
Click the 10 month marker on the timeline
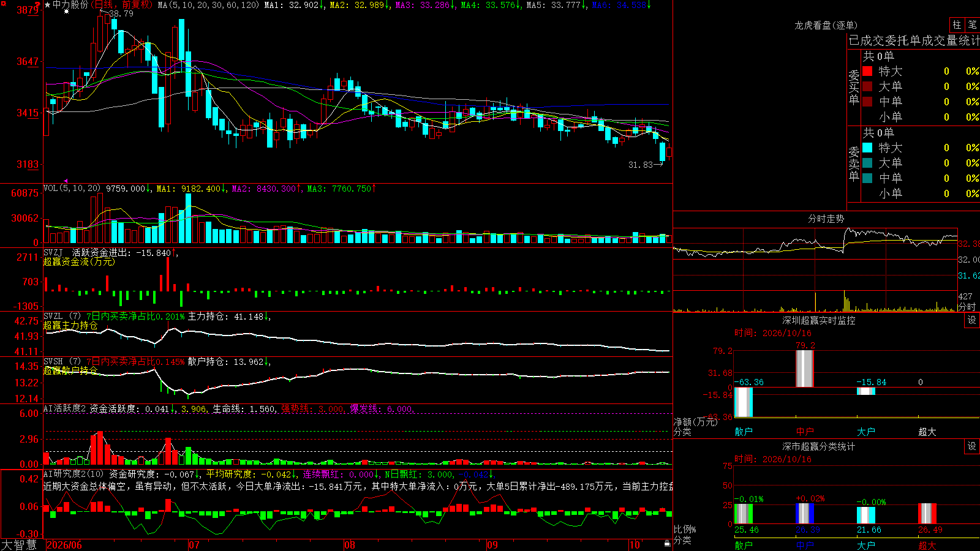pos(635,545)
